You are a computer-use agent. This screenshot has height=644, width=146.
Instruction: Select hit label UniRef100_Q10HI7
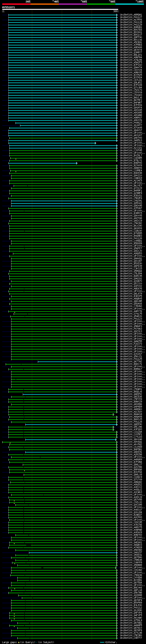pos(131,125)
